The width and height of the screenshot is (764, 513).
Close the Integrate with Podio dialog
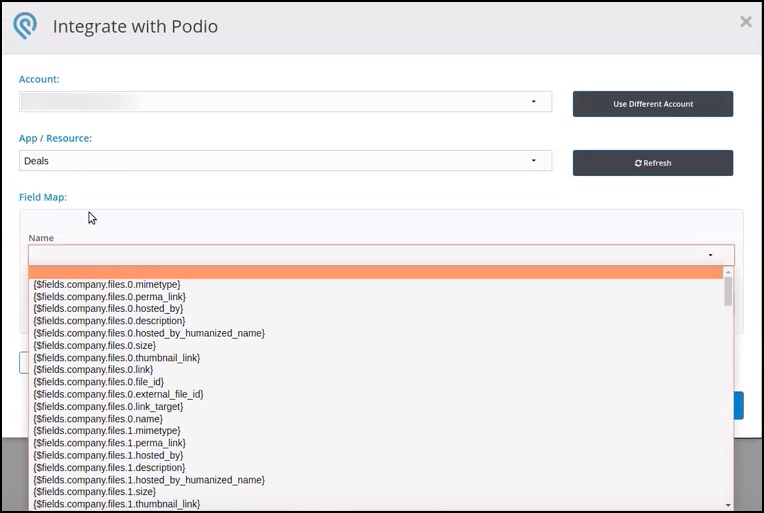point(745,21)
